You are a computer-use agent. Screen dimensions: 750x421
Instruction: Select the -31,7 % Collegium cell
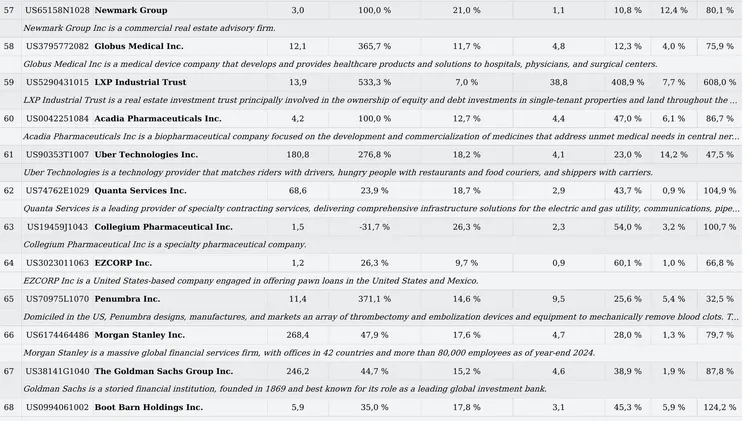click(x=374, y=227)
